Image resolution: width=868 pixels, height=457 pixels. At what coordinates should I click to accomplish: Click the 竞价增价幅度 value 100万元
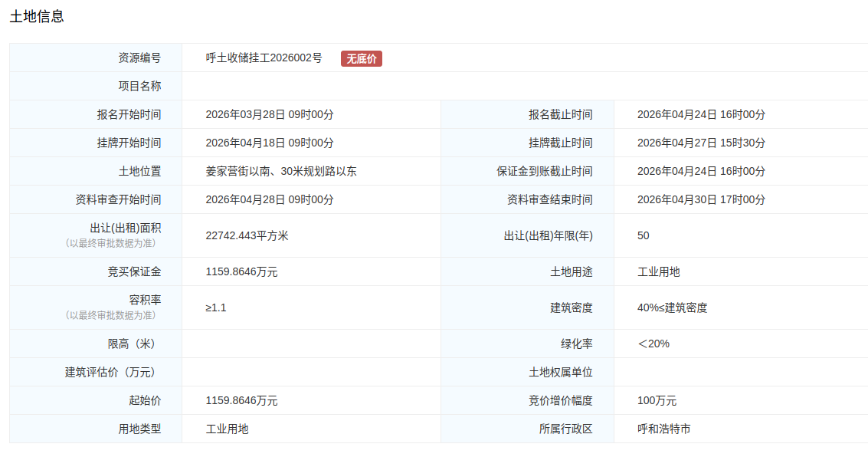point(657,400)
